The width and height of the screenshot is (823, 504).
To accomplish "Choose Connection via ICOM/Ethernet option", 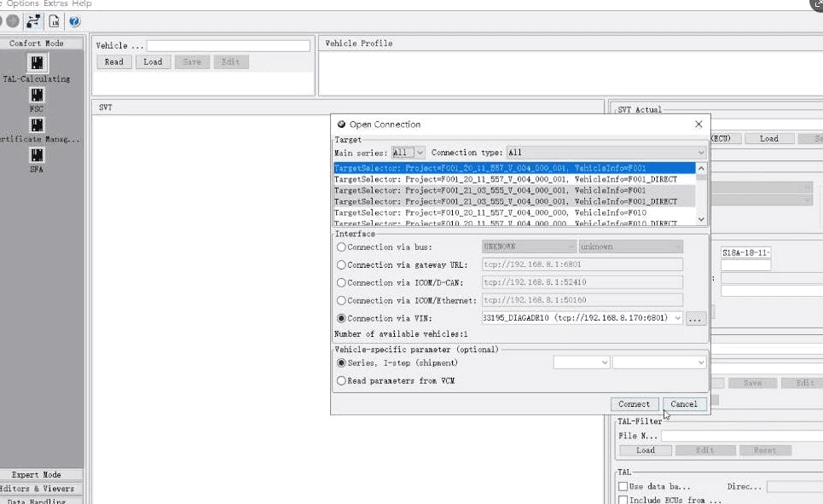I will click(341, 301).
